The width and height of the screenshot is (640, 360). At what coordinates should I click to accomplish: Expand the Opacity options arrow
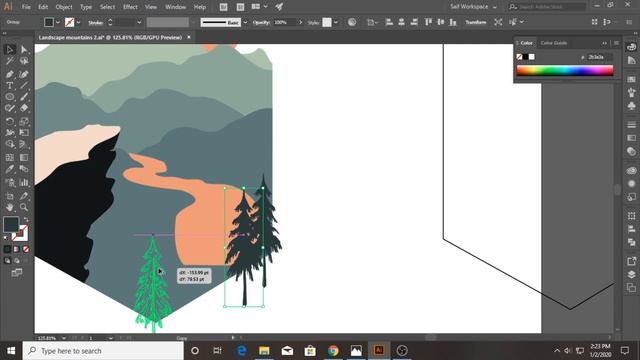301,22
